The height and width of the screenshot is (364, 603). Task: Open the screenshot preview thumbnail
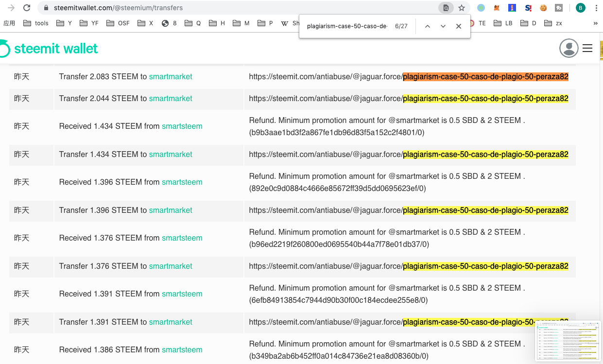click(568, 341)
